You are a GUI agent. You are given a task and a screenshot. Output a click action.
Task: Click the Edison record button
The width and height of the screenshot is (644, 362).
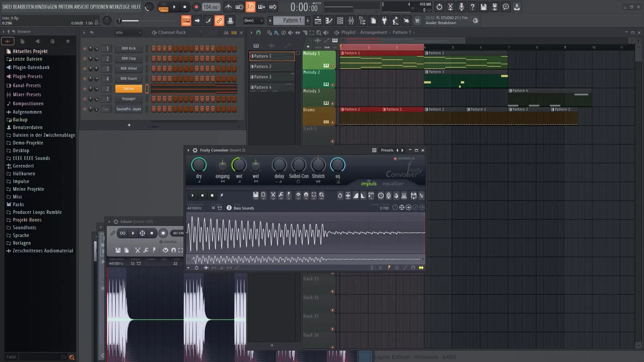point(163,233)
